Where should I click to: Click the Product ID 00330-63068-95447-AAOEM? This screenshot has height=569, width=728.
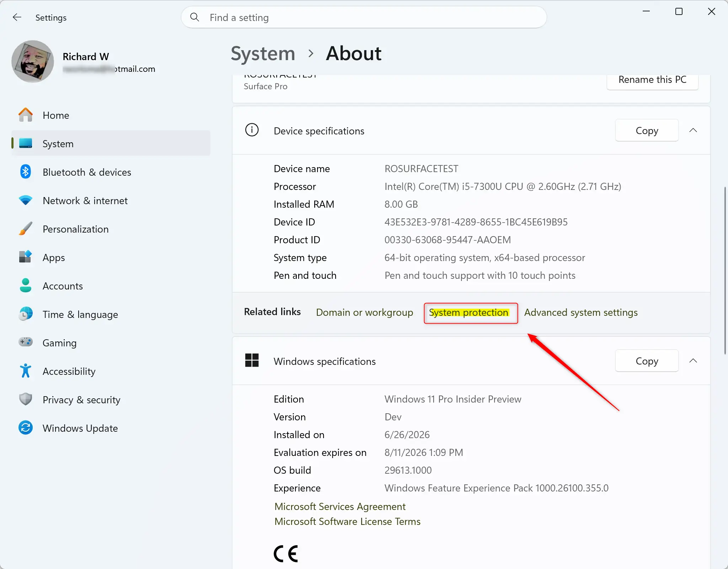click(448, 240)
